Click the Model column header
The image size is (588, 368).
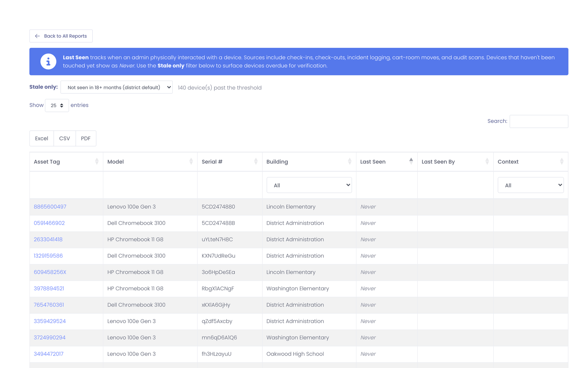tap(150, 162)
